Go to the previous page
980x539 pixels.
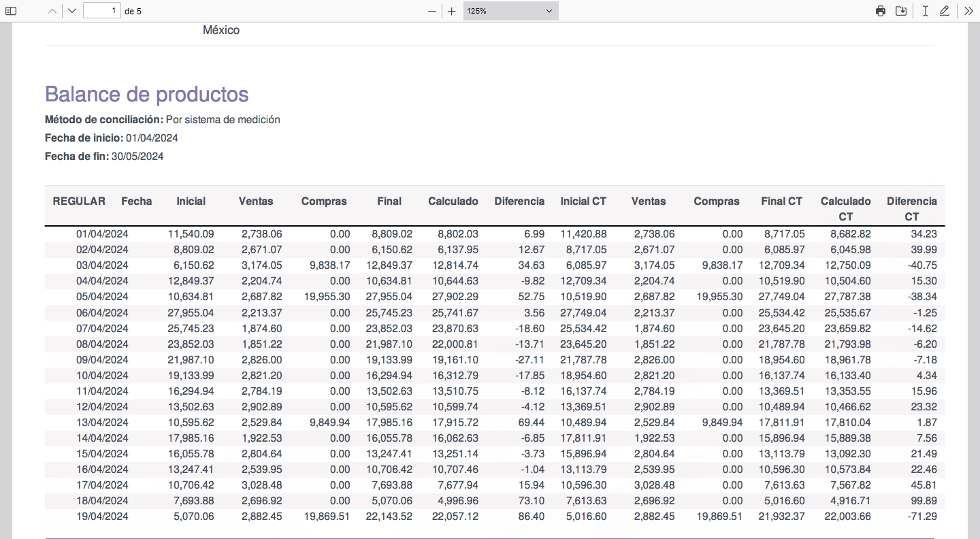[52, 11]
